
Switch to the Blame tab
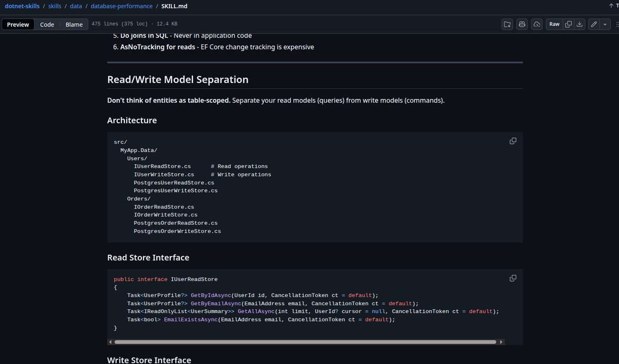click(x=74, y=24)
